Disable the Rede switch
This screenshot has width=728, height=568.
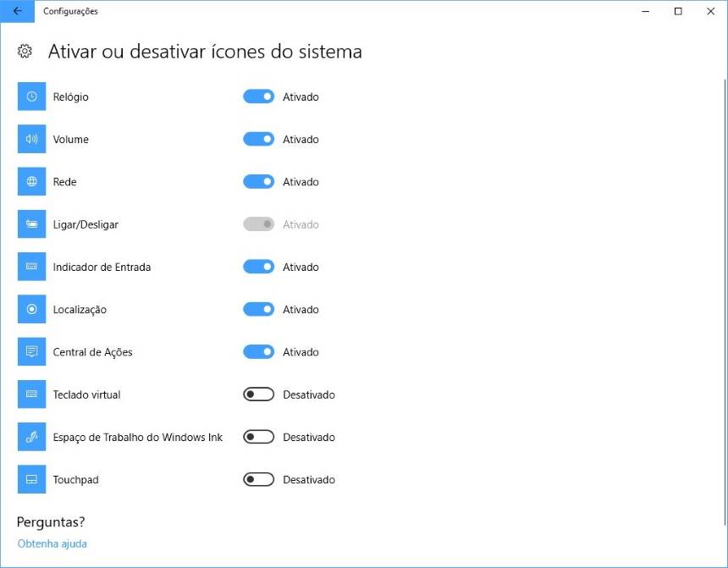pyautogui.click(x=258, y=181)
